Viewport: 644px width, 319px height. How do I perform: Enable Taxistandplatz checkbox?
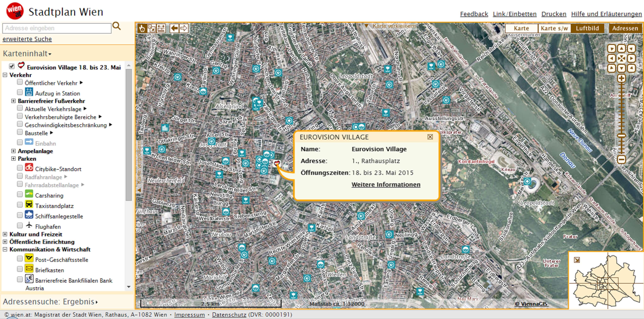pos(20,205)
